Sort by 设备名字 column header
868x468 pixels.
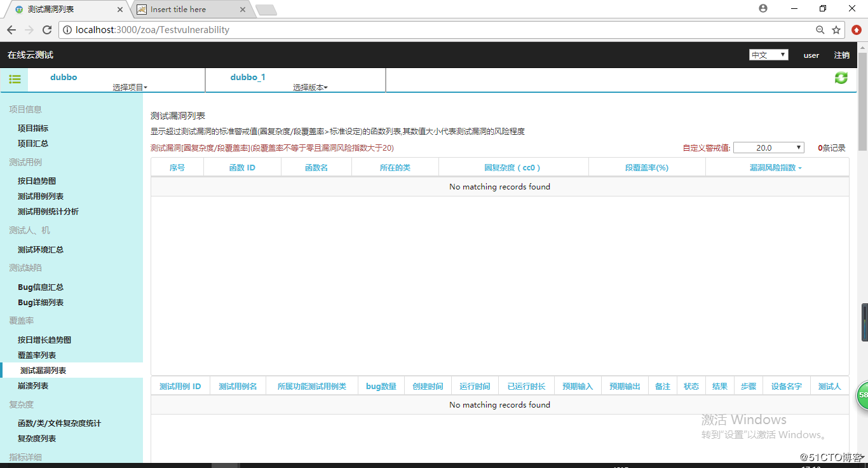787,387
